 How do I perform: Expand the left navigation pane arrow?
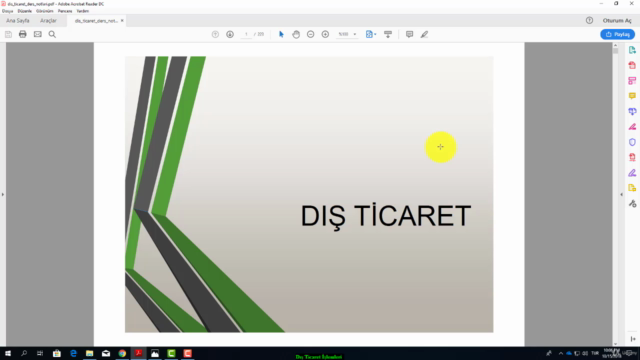pos(3,195)
